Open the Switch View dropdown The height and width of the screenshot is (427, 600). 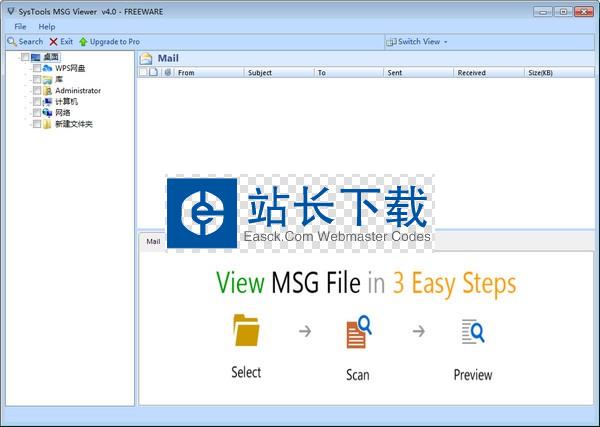pos(417,42)
